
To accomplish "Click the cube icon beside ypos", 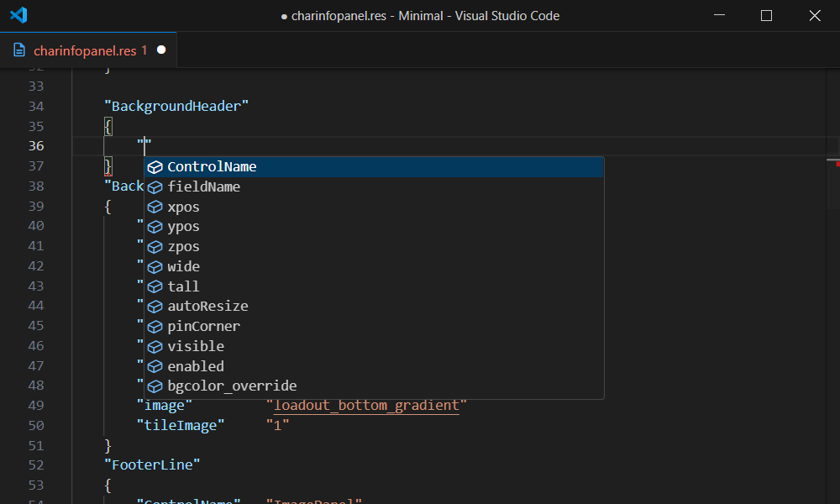I will pyautogui.click(x=155, y=227).
